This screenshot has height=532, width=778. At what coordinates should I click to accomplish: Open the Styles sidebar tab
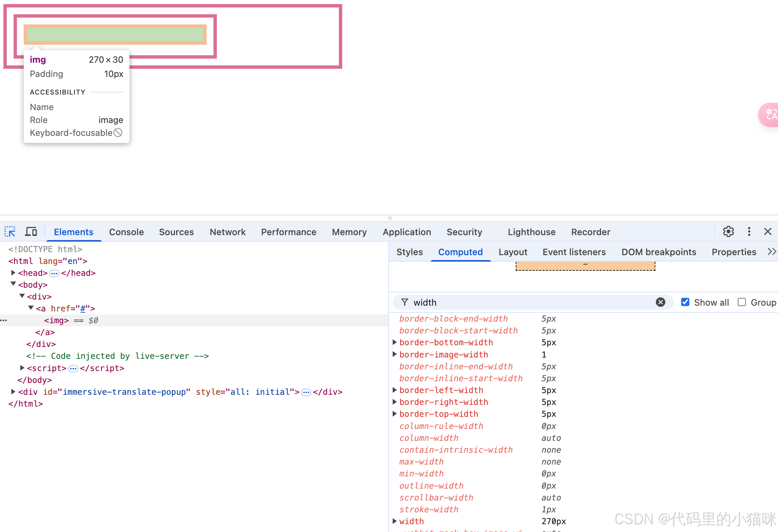(409, 252)
